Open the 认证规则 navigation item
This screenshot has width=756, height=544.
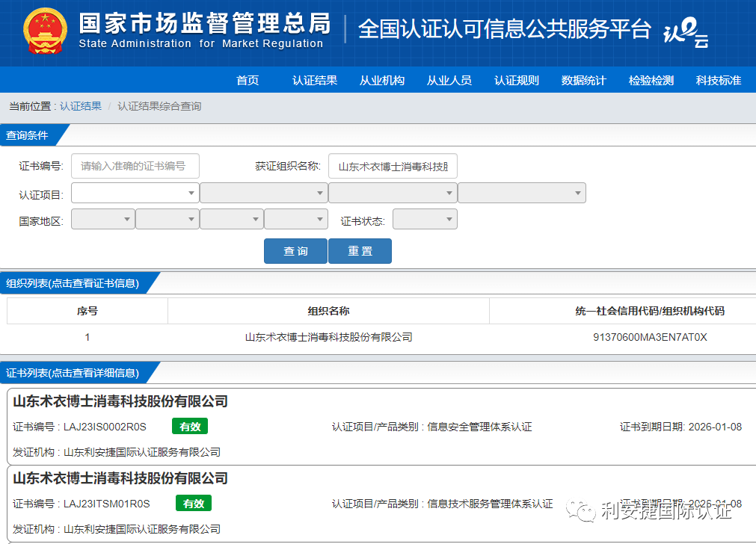click(517, 81)
